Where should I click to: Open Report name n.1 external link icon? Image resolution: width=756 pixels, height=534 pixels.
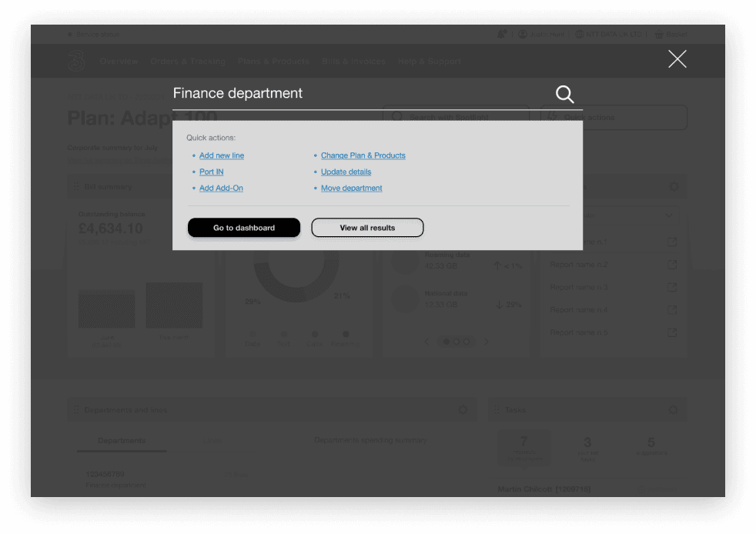click(672, 242)
